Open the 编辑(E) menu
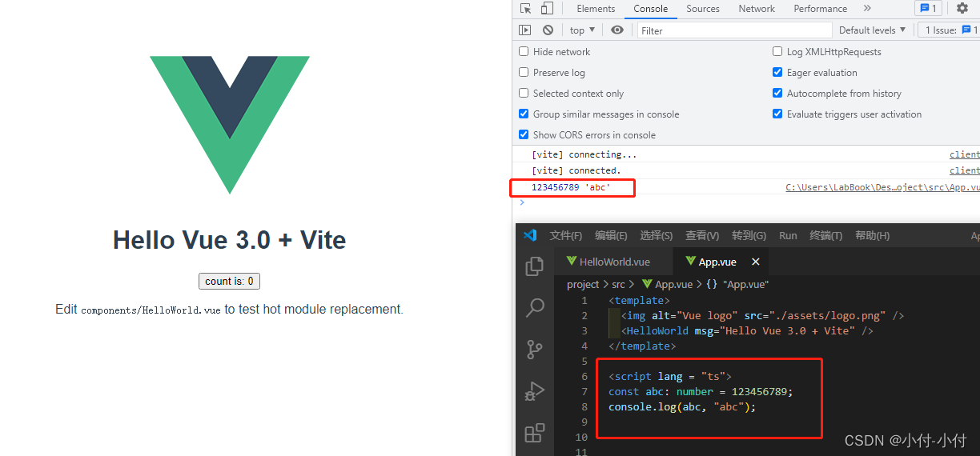Image resolution: width=980 pixels, height=456 pixels. (x=611, y=235)
